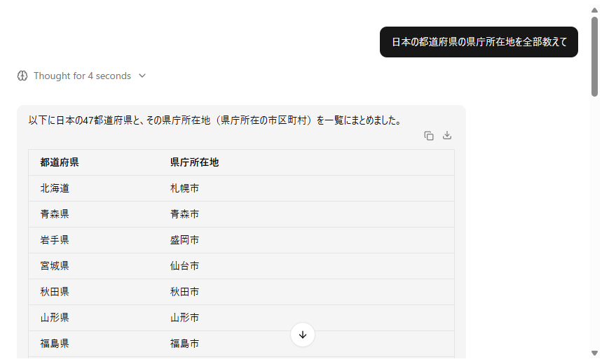Click the vertical scrollbar thumb
This screenshot has width=609, height=364.
[594, 56]
